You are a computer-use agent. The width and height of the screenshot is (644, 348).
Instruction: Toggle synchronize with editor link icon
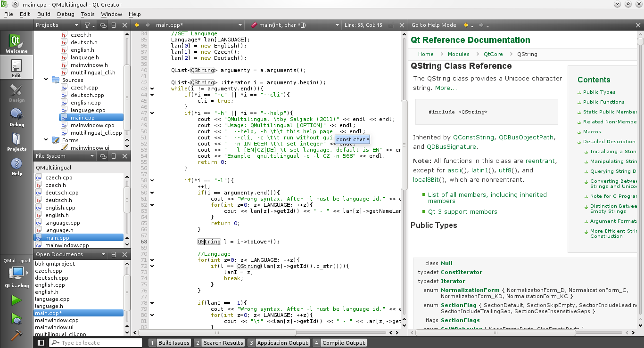point(103,25)
